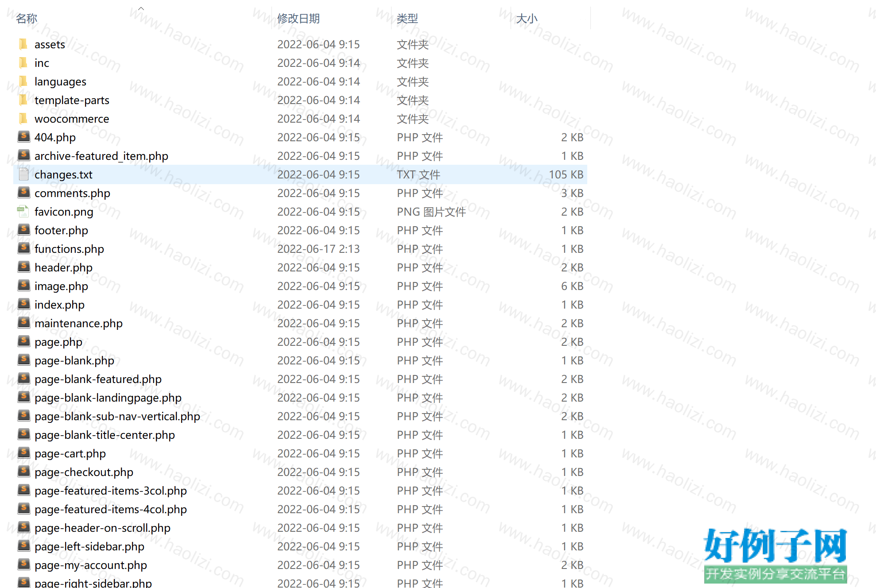
Task: Click the page-checkout.php file name
Action: 84,472
